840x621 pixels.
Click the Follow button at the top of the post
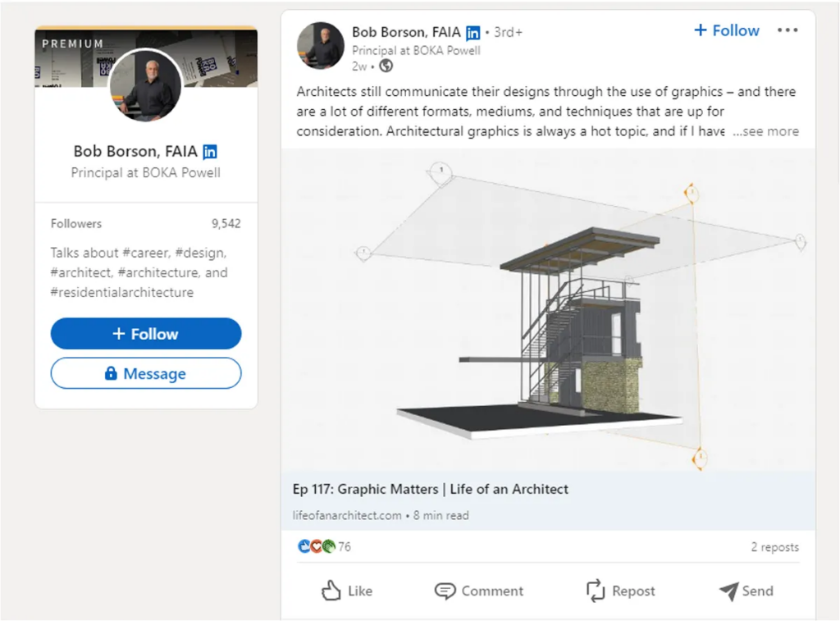click(x=725, y=30)
